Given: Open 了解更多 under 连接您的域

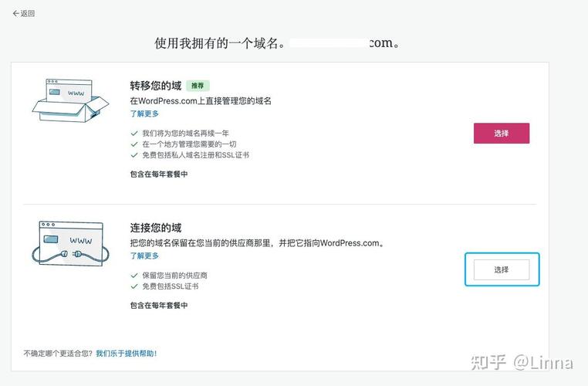Looking at the screenshot, I should [x=144, y=256].
